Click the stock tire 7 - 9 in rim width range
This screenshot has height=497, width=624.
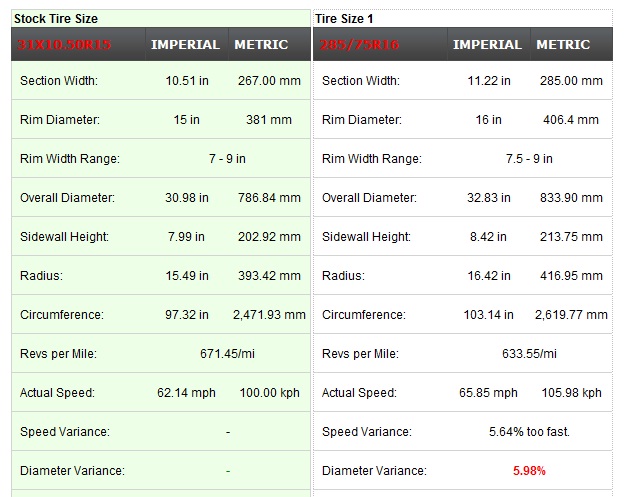[x=227, y=159]
